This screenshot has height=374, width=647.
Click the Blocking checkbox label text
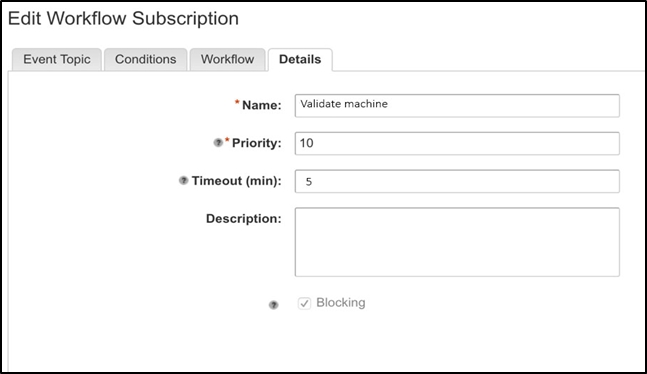tap(341, 303)
